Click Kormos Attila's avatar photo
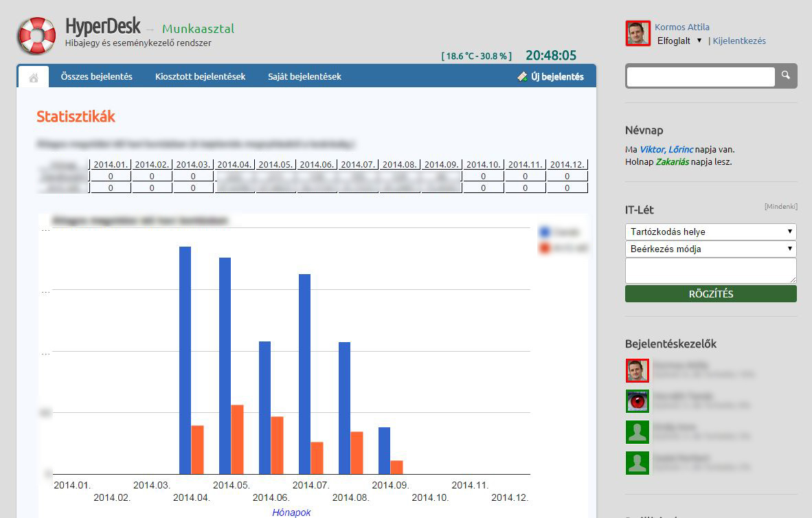812x518 pixels. coord(637,32)
